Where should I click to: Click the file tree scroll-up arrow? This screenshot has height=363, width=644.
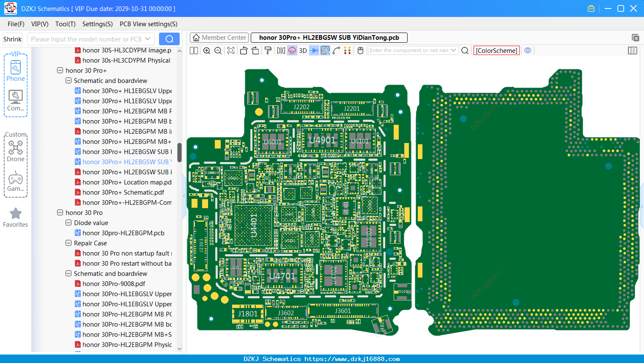point(179,51)
